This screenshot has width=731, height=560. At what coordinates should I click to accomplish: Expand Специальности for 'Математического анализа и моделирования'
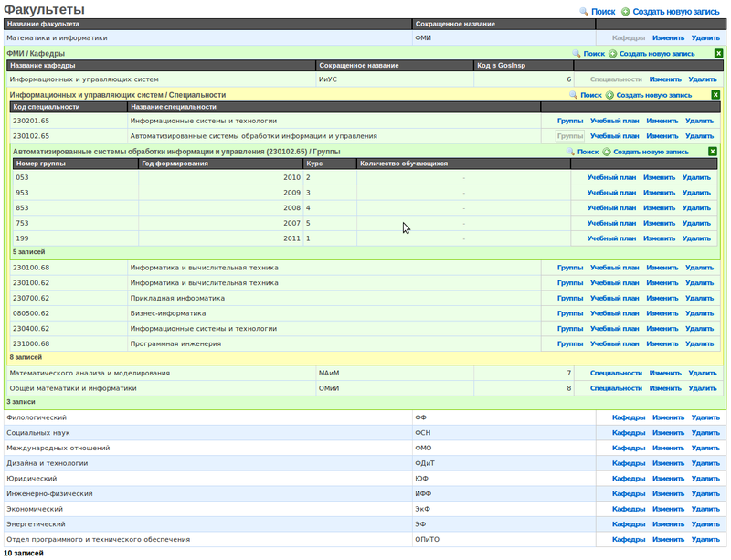click(616, 373)
